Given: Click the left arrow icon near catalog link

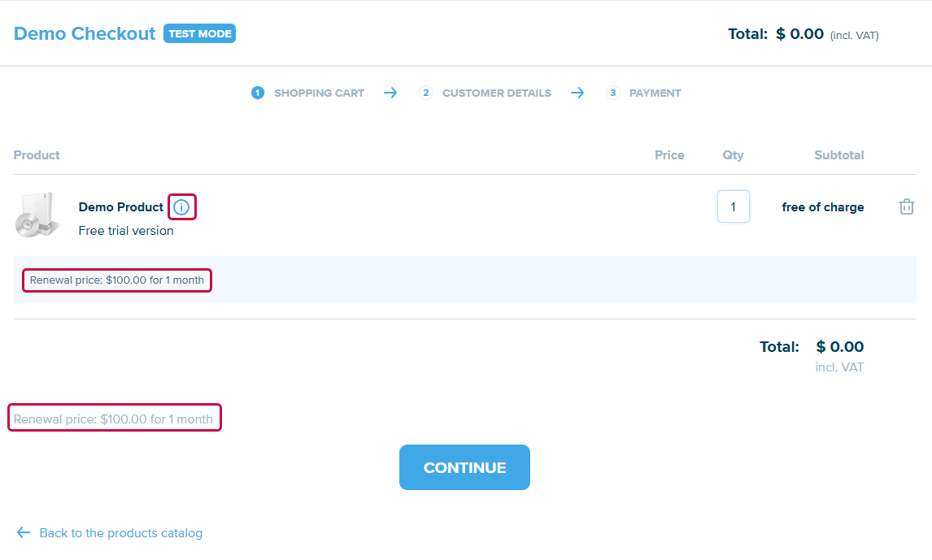Looking at the screenshot, I should click(23, 533).
